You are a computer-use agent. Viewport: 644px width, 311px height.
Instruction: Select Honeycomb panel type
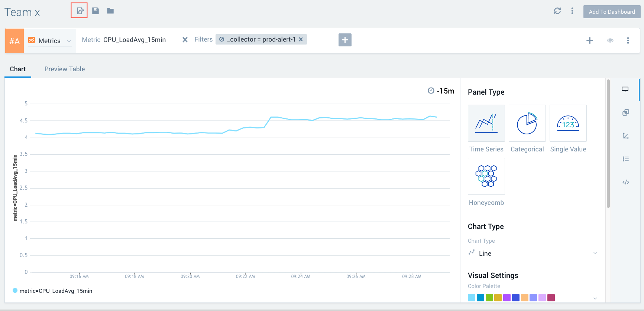(486, 176)
